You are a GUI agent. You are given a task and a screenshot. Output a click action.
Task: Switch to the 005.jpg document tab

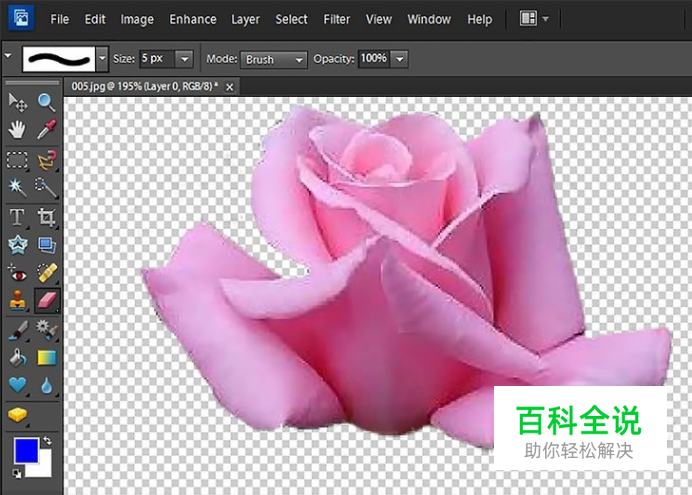145,86
